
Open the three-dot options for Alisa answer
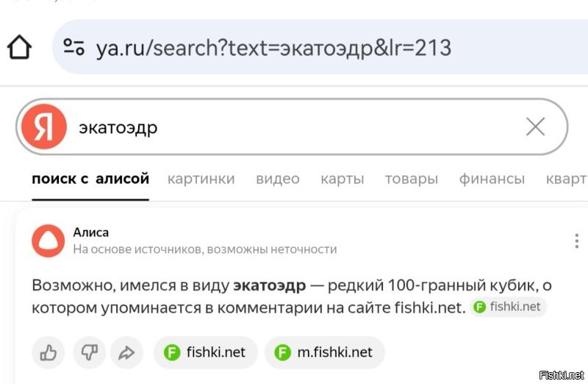coord(577,241)
